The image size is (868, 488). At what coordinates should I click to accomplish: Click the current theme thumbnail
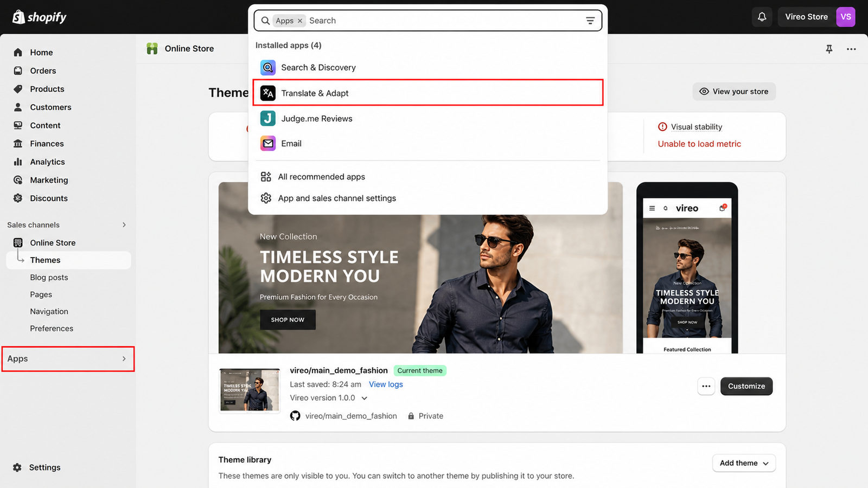[250, 390]
